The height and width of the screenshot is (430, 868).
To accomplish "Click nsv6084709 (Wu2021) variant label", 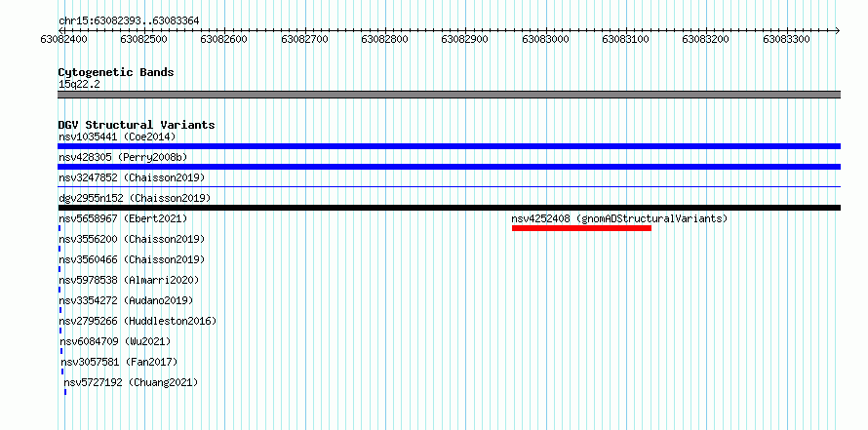I will (x=115, y=341).
